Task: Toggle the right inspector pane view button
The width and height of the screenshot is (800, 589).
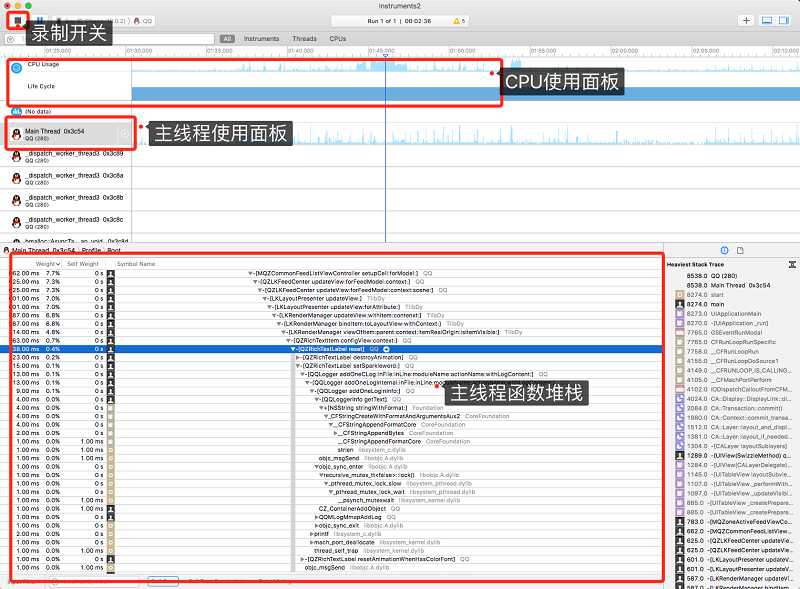Action: click(x=783, y=20)
